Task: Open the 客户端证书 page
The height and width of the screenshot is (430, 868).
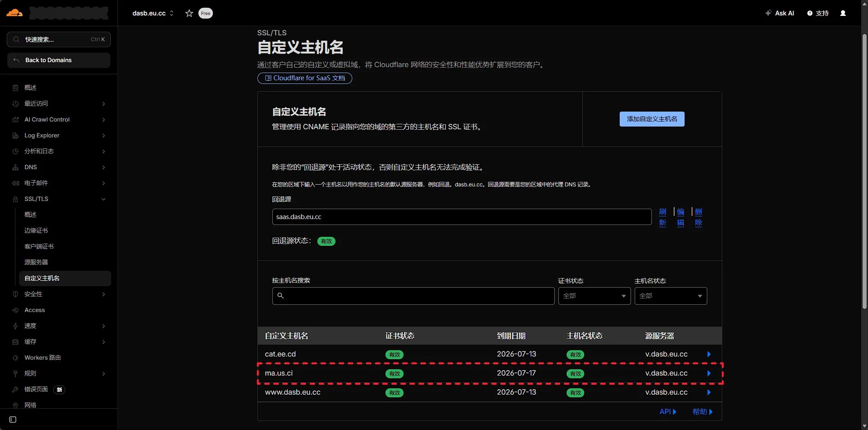Action: [x=39, y=246]
